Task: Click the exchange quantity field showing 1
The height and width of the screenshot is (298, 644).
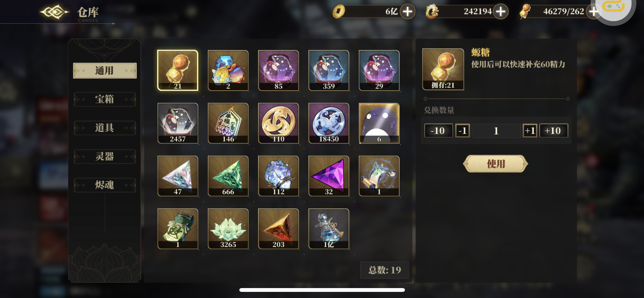Action: pyautogui.click(x=496, y=131)
